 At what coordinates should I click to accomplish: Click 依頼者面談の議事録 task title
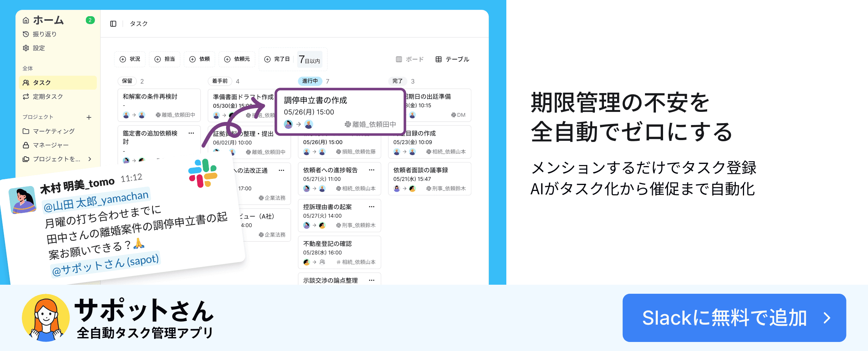(x=421, y=170)
